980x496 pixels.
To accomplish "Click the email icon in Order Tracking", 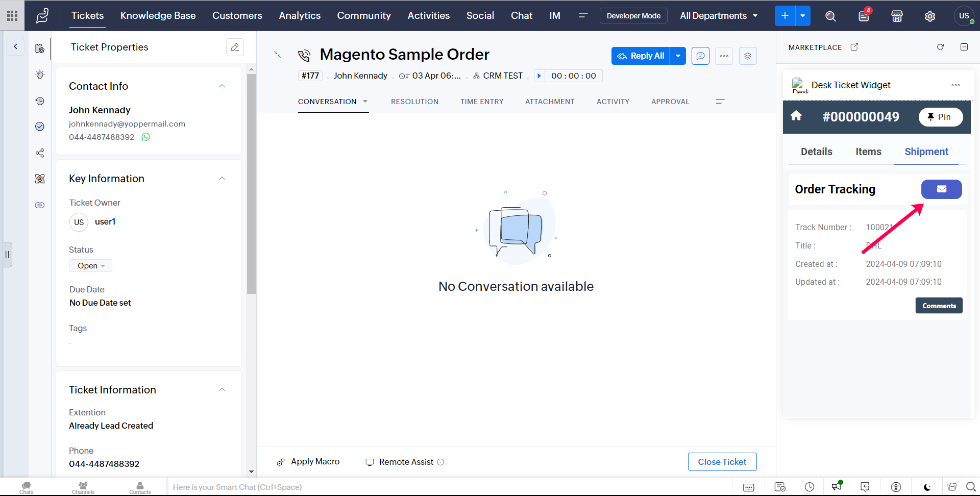I will pos(941,189).
